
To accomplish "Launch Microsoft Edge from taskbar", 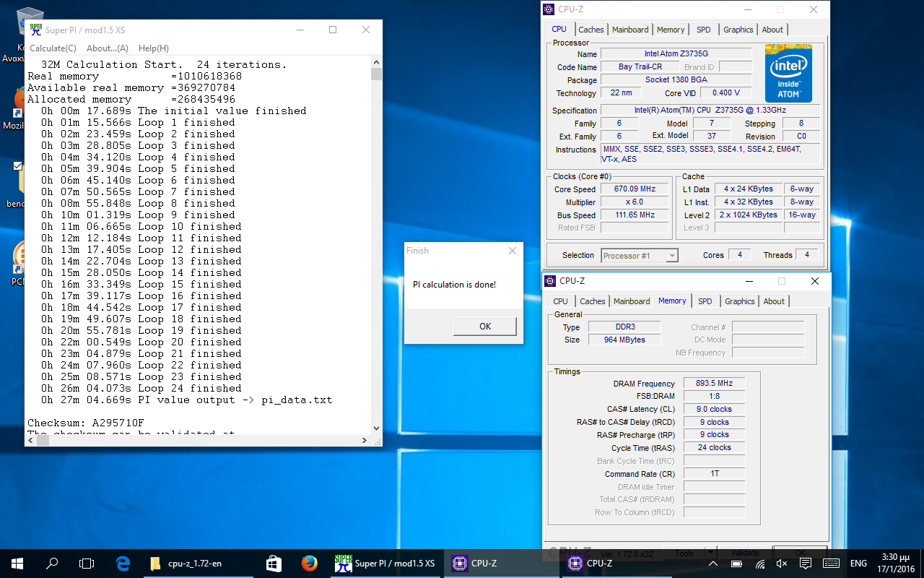I will 123,564.
